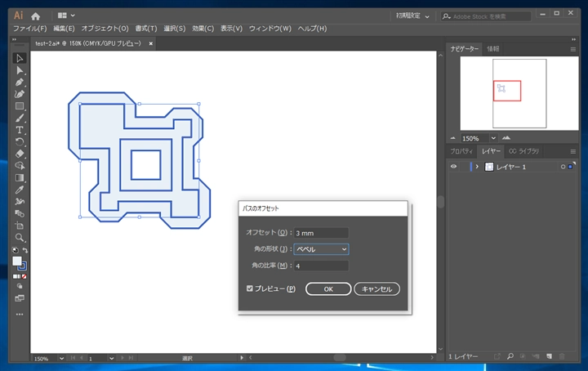
Task: Select the Zoom magnifier tool
Action: (x=20, y=238)
